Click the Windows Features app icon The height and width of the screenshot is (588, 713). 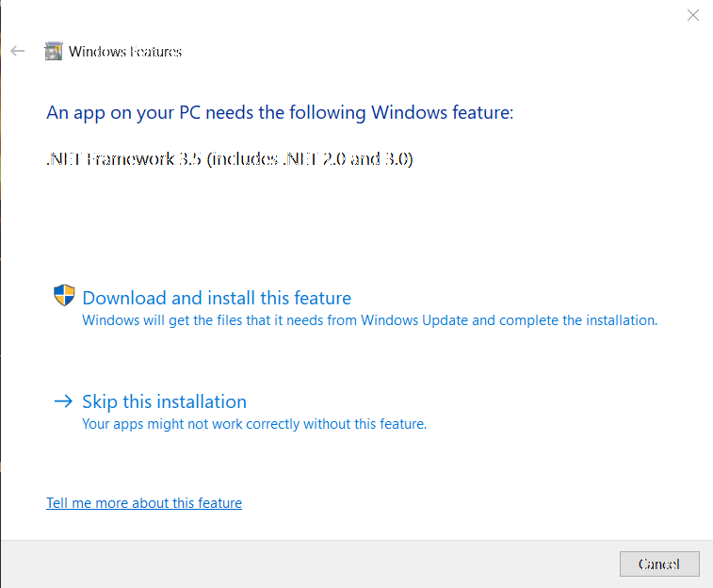53,51
